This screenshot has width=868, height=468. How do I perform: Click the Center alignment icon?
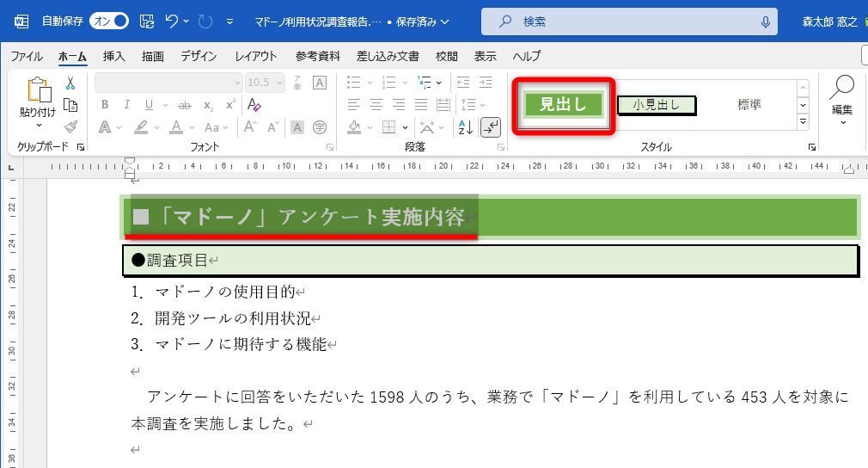click(376, 105)
